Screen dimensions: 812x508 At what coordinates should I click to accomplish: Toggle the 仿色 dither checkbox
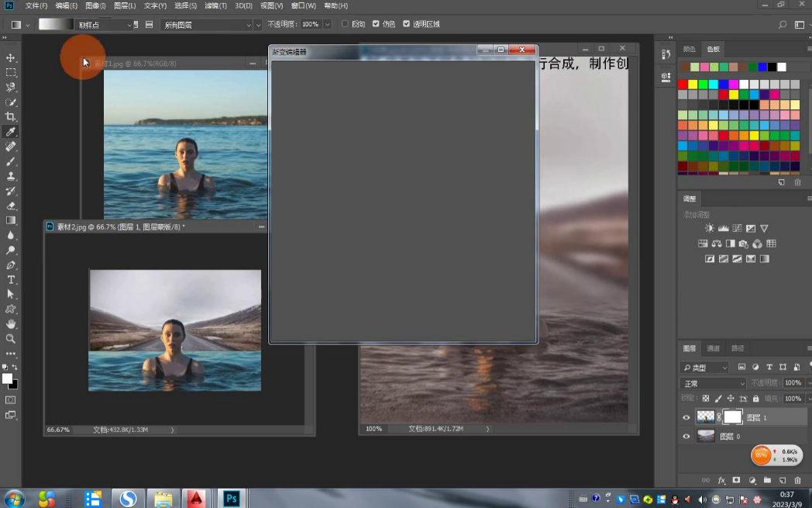click(x=376, y=24)
